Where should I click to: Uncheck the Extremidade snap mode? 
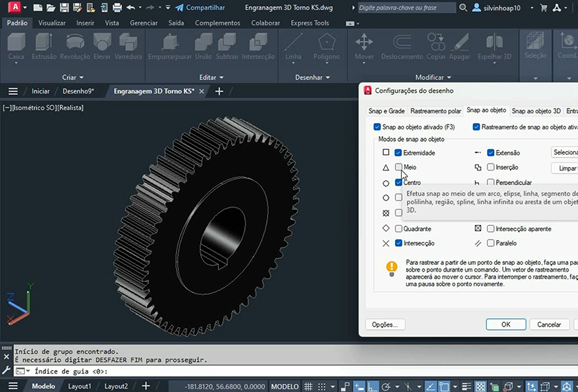click(398, 153)
